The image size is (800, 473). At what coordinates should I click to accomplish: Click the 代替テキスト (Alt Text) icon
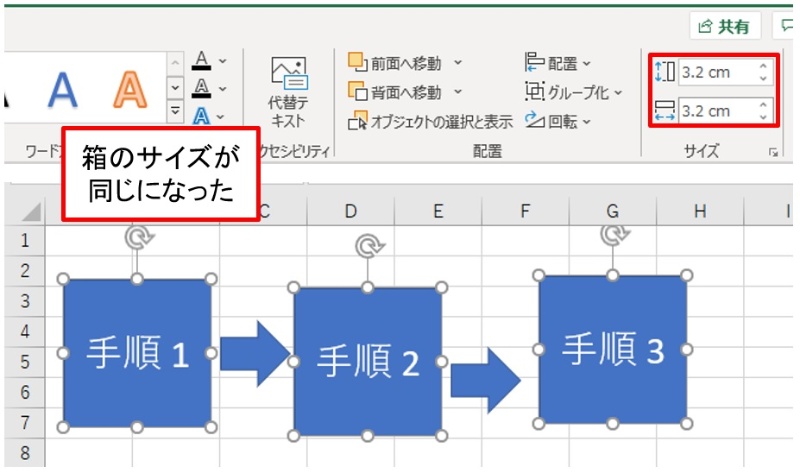(288, 74)
